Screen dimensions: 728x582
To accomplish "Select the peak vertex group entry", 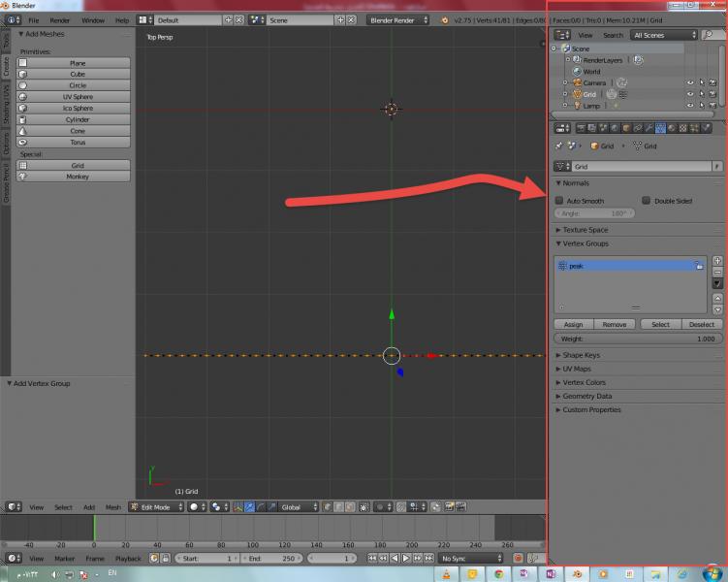I will pyautogui.click(x=630, y=266).
